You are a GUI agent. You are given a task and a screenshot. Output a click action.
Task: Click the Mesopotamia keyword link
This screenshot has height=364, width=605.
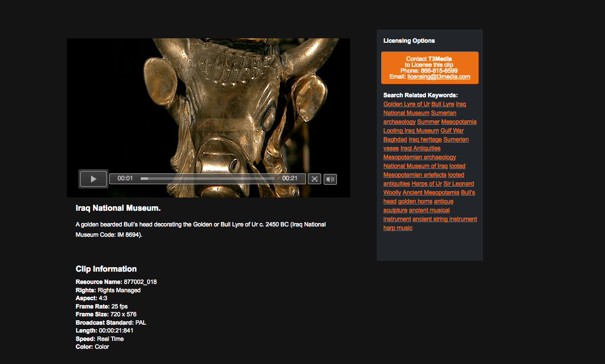coord(458,122)
